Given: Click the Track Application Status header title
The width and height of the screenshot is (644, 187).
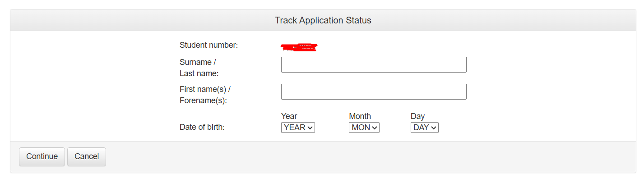Looking at the screenshot, I should (323, 20).
